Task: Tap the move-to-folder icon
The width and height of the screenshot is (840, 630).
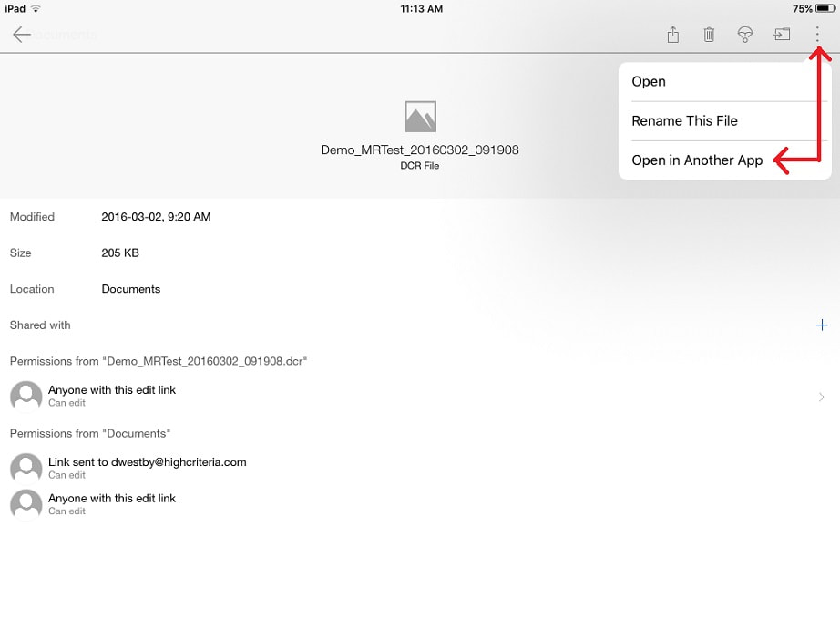Action: click(782, 35)
